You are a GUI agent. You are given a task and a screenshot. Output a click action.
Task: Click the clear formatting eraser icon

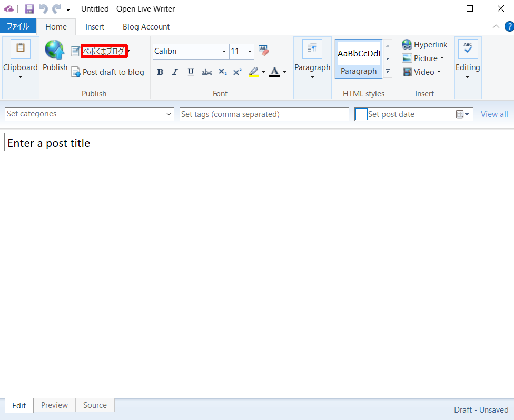263,51
